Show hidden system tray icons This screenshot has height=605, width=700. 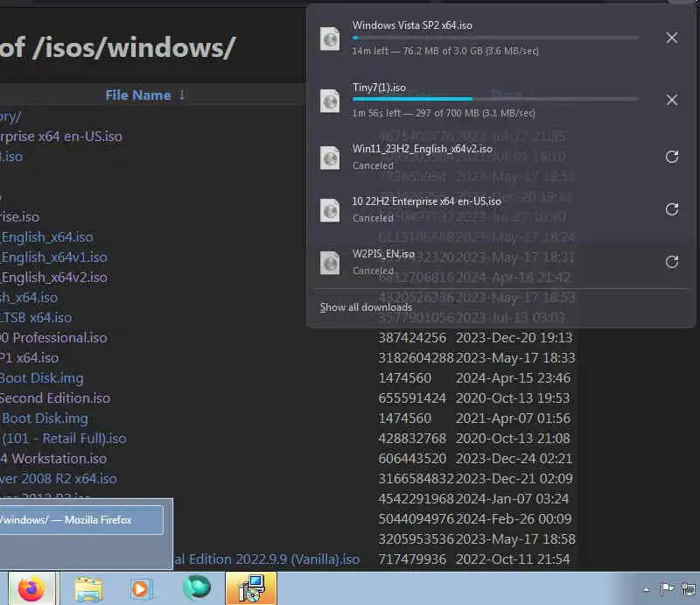[x=647, y=590]
